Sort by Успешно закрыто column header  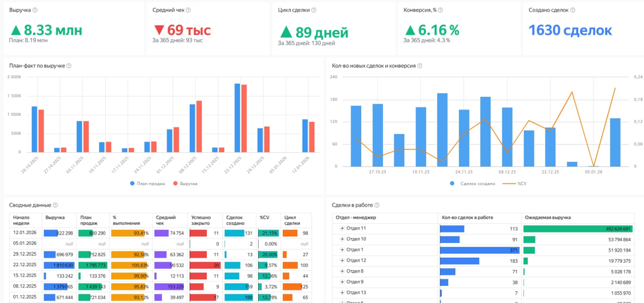click(205, 220)
